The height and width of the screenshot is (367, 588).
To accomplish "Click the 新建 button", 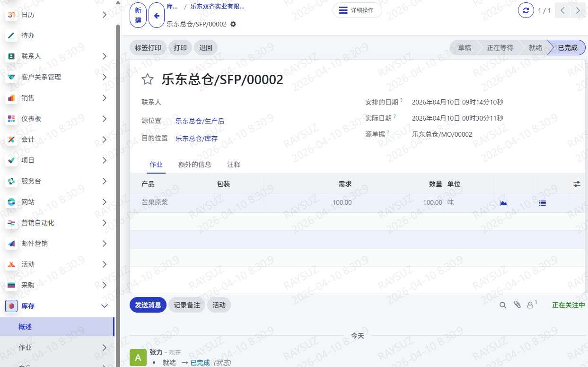I will tap(138, 15).
